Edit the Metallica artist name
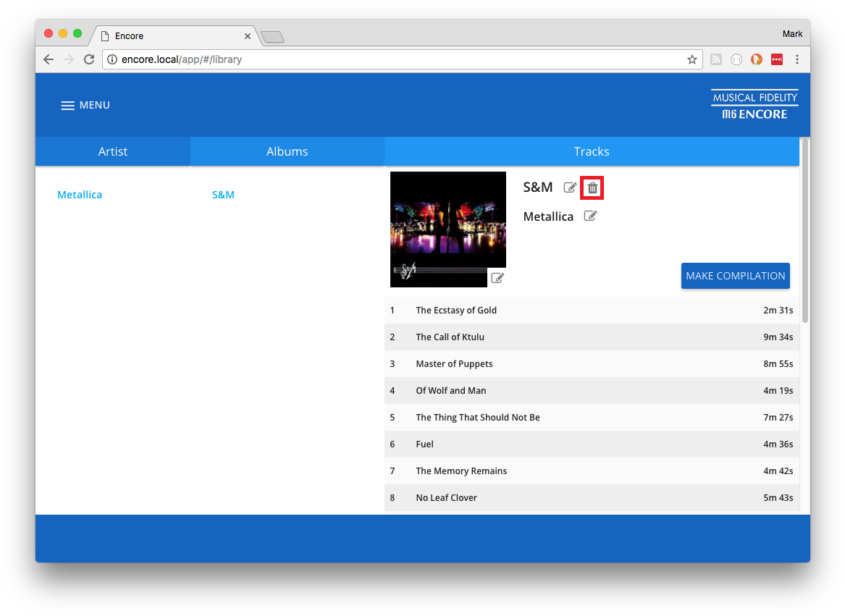845x616 pixels. (590, 216)
